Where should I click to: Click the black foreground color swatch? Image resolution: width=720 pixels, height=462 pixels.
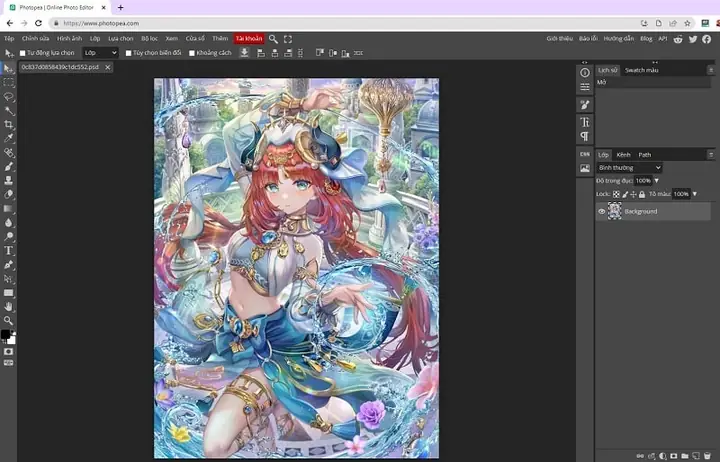click(6, 334)
